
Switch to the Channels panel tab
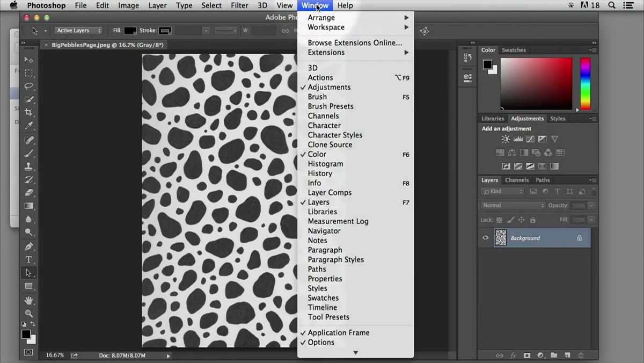point(517,180)
